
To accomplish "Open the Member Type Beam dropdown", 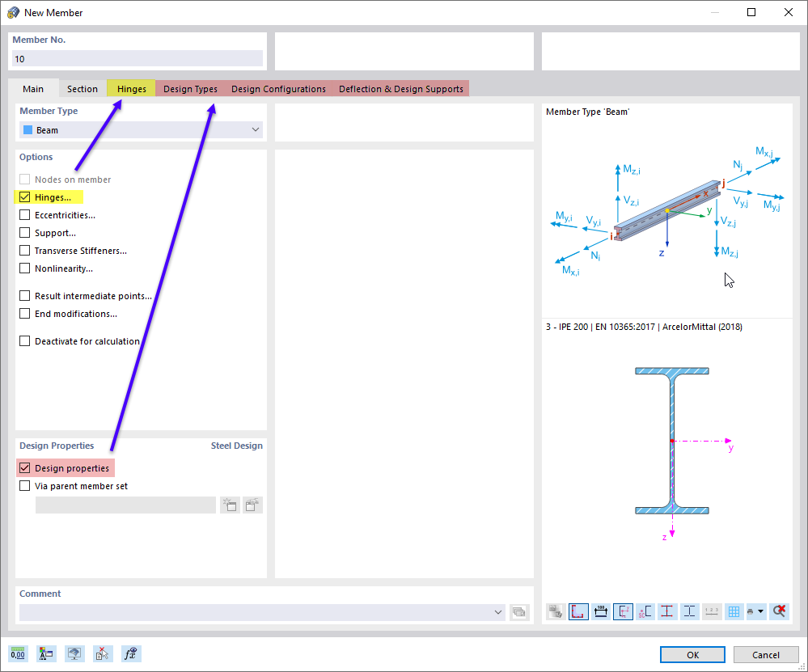I will pos(142,130).
